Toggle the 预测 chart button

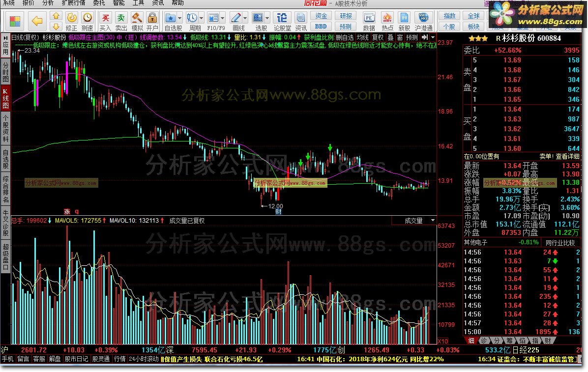pyautogui.click(x=412, y=37)
